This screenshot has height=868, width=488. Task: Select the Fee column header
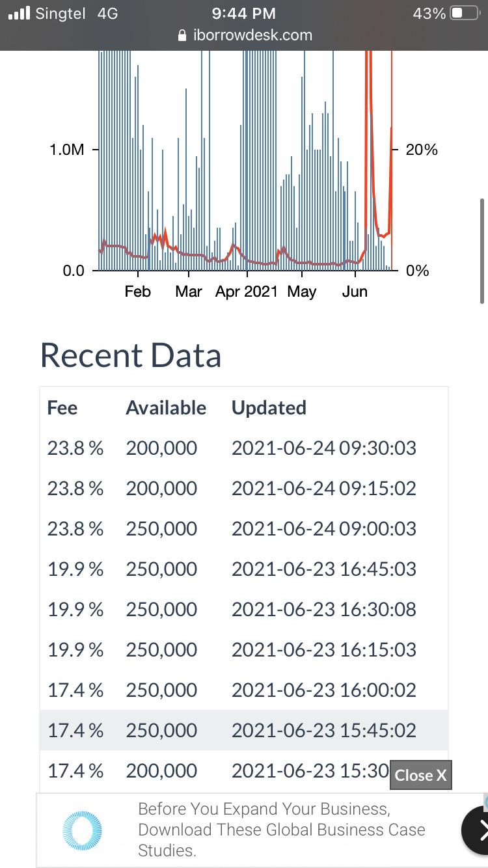tap(62, 408)
